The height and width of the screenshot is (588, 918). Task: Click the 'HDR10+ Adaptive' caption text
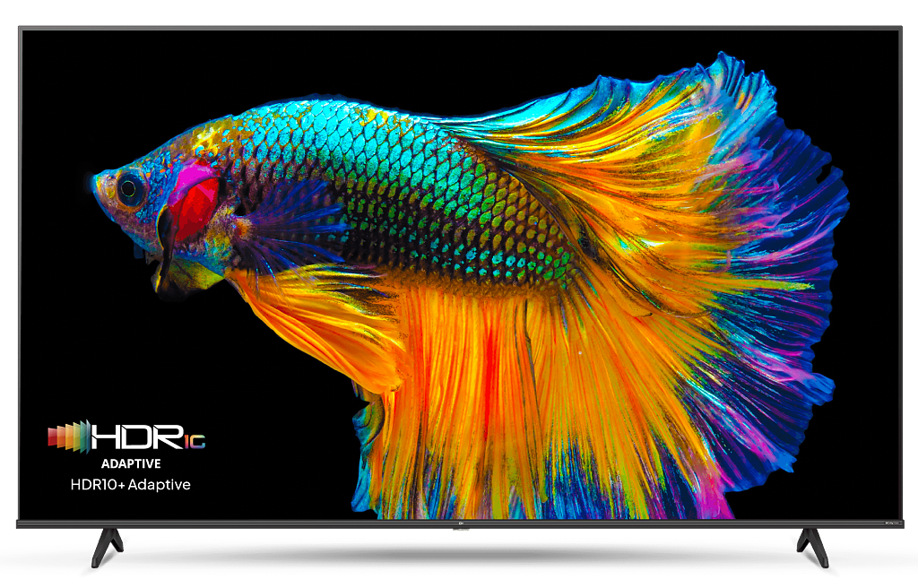point(131,485)
